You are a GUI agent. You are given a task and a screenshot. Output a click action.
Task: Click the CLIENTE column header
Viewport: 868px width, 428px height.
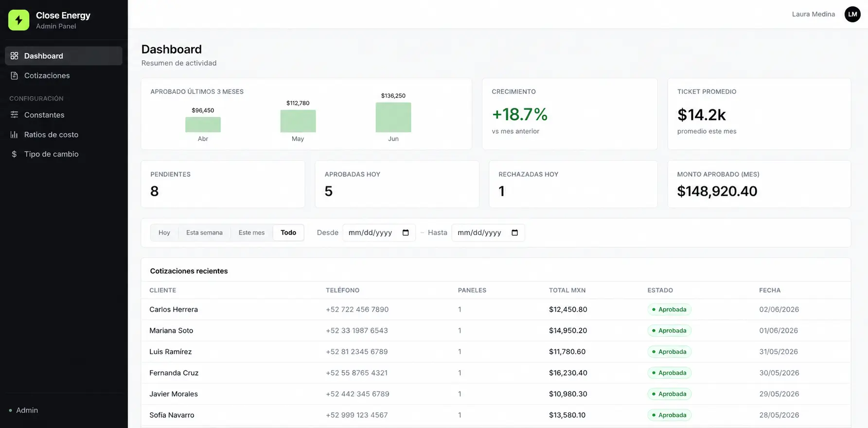point(162,291)
